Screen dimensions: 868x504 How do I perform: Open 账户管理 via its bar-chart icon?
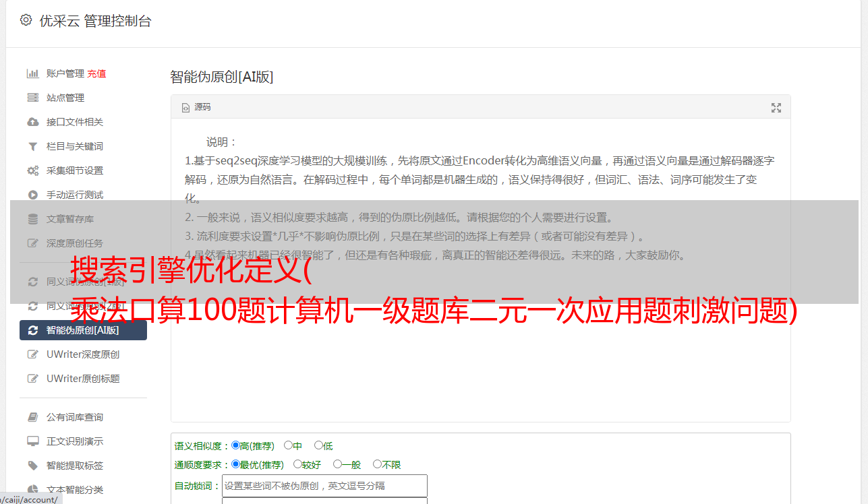click(x=32, y=73)
